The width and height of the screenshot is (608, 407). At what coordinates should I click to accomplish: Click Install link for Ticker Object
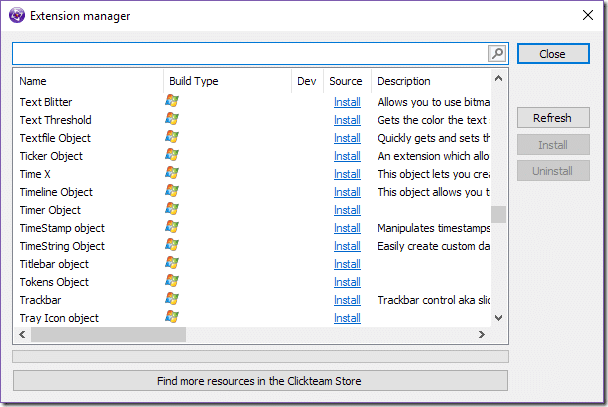coord(347,156)
